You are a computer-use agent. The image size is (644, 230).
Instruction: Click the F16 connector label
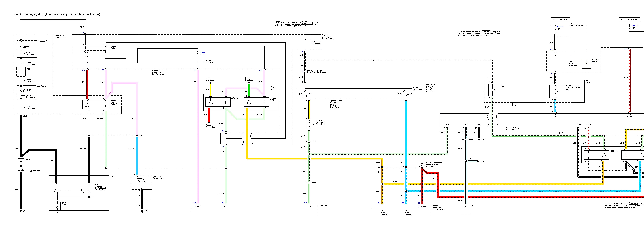(x=82, y=33)
